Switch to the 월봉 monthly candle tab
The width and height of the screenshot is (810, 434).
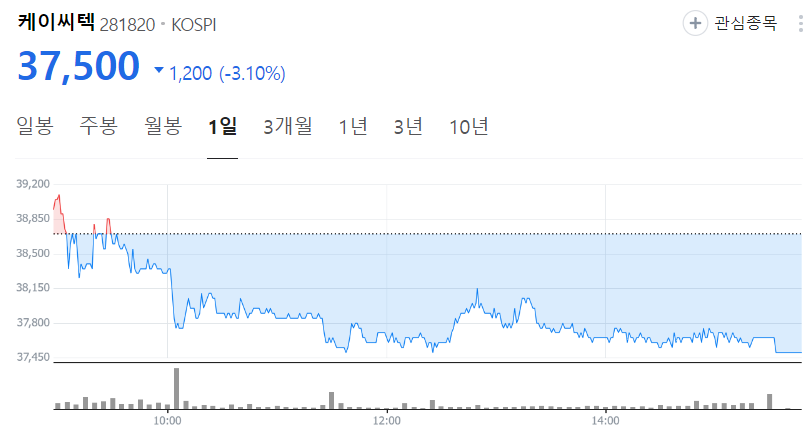click(163, 126)
